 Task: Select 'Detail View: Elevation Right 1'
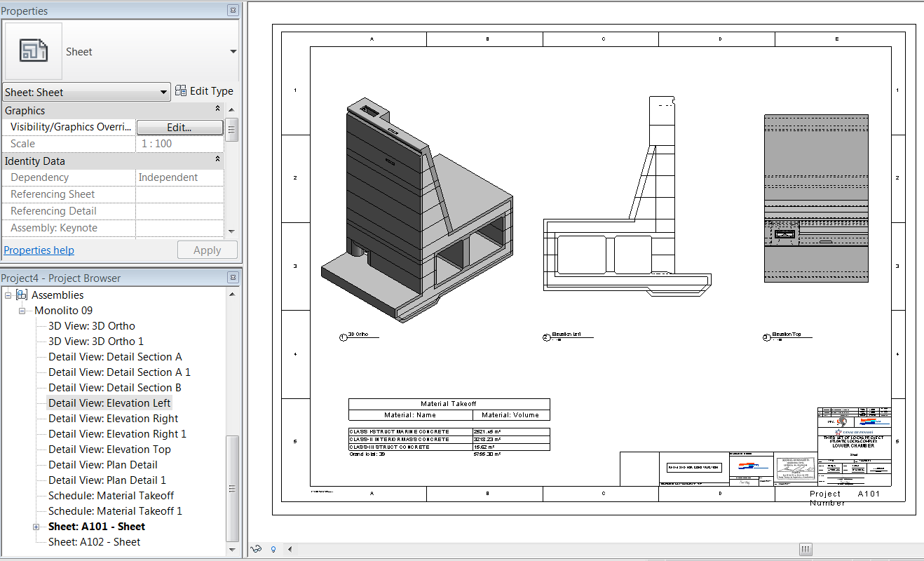[118, 434]
